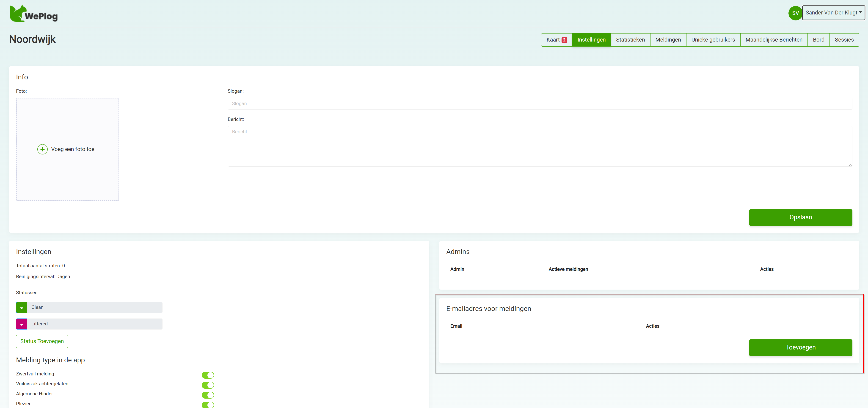Image resolution: width=868 pixels, height=408 pixels.
Task: Click the Status Toevoegen button
Action: coord(42,341)
